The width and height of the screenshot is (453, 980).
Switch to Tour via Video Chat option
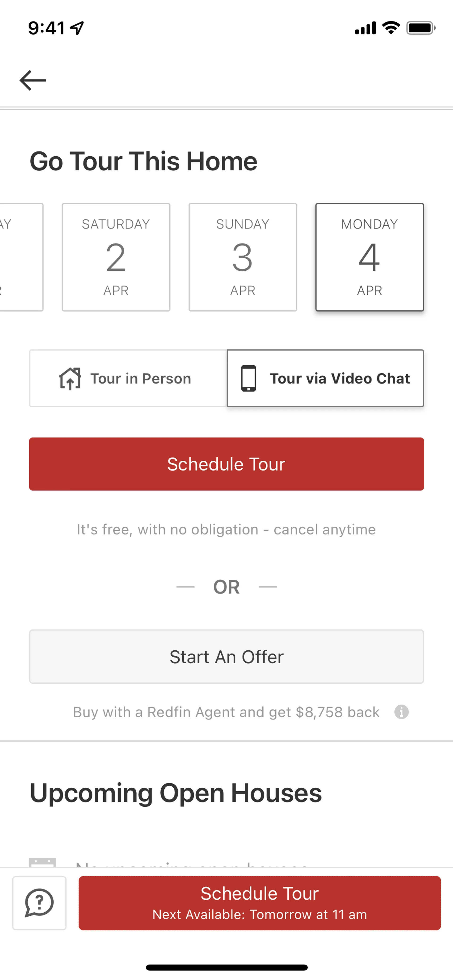point(325,379)
